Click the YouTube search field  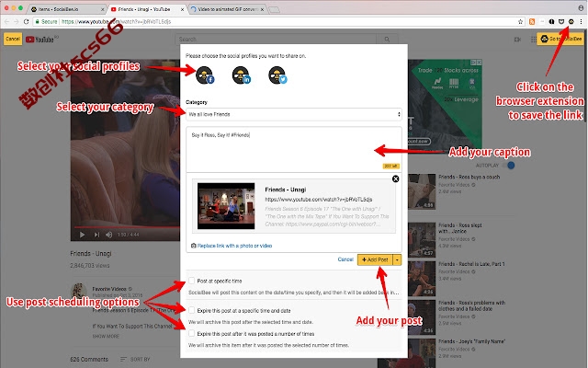pos(276,39)
